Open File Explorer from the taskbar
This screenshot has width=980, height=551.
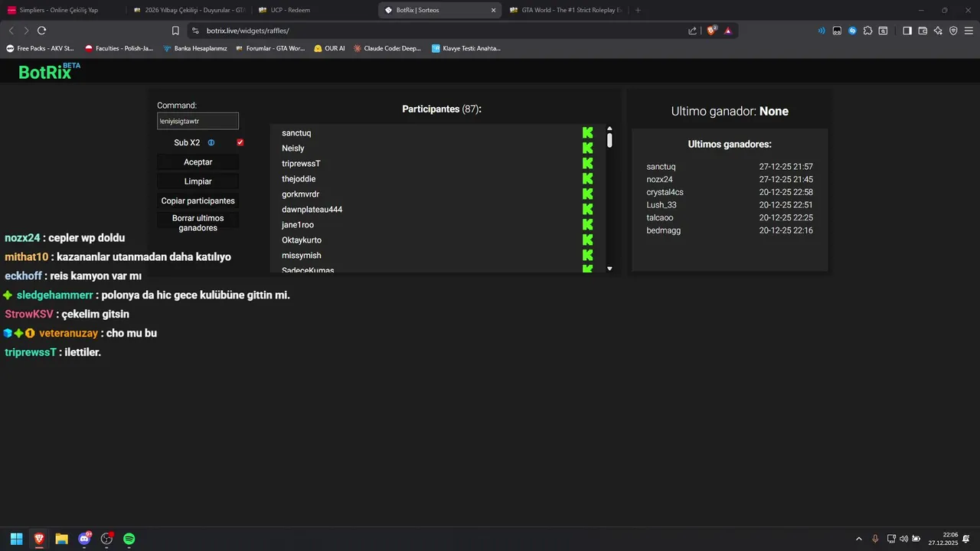(61, 539)
